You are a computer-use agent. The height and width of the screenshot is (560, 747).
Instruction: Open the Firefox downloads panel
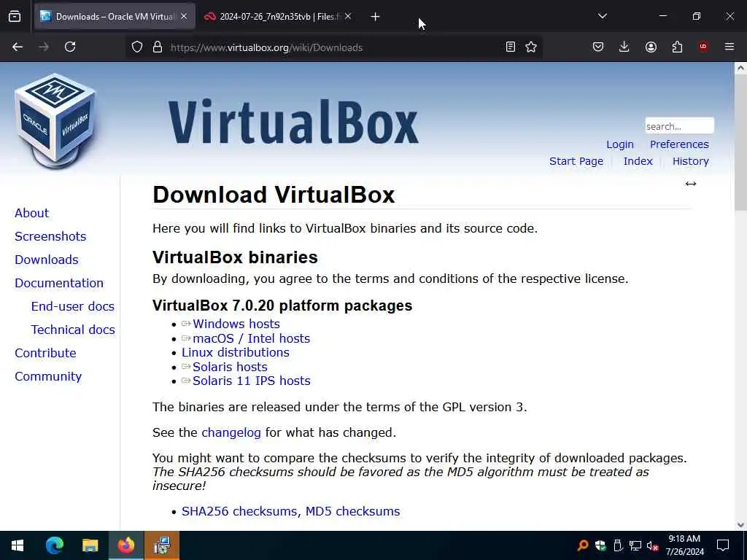click(624, 47)
